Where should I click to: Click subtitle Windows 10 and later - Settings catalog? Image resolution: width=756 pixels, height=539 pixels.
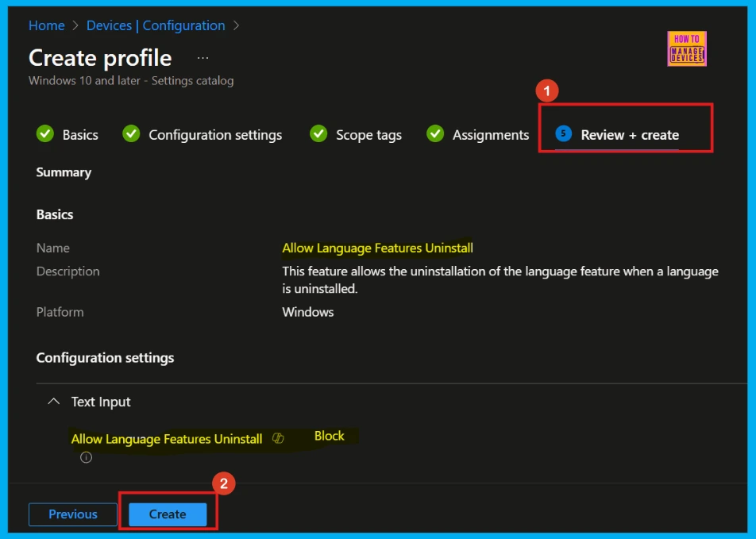point(131,80)
